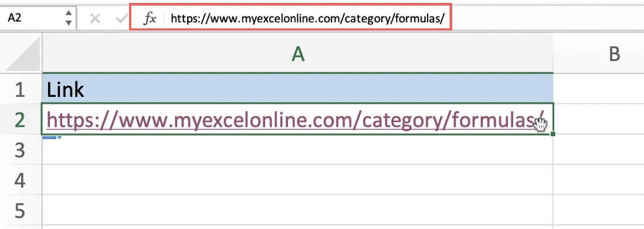Open the paste options icon below A2
Image resolution: width=644 pixels, height=229 pixels.
pos(52,138)
